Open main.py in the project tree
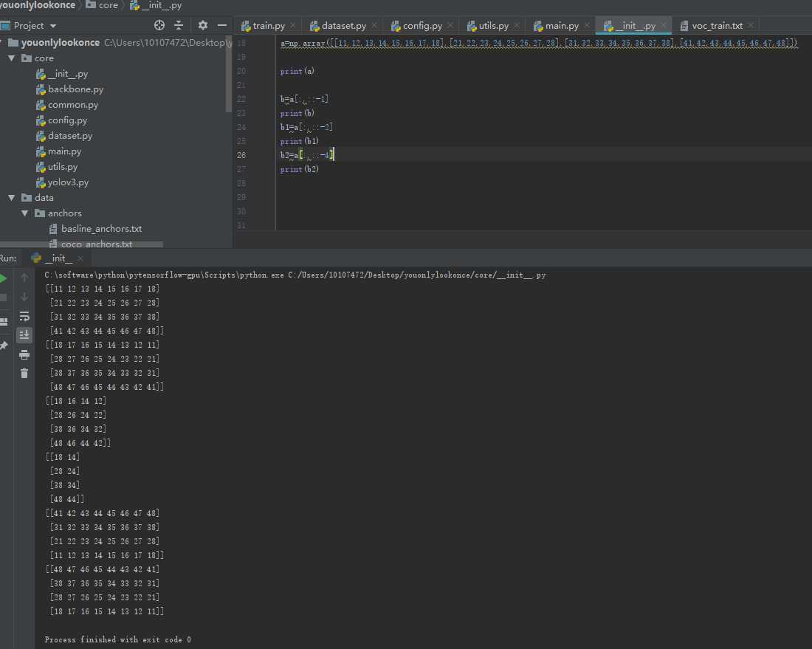The image size is (812, 649). coord(64,152)
